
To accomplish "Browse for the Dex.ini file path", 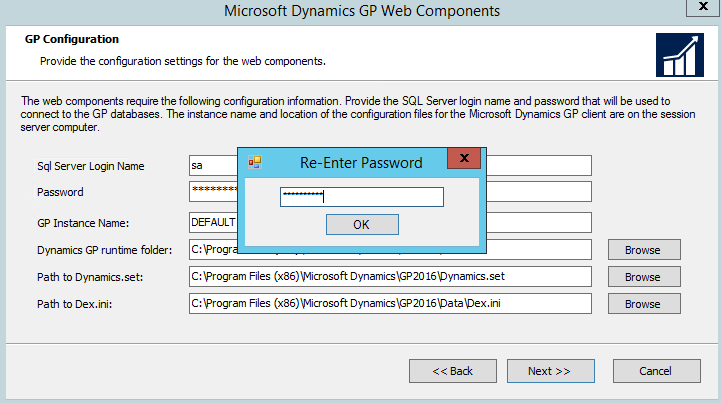I will coord(643,303).
